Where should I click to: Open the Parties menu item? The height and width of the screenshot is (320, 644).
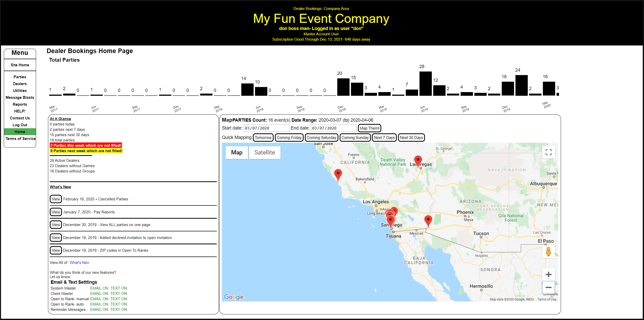(20, 77)
